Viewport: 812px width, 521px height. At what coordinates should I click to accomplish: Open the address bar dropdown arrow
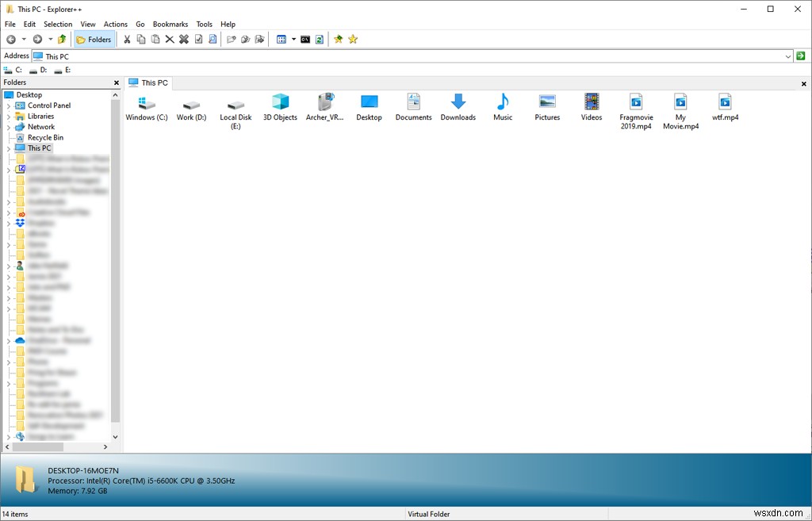coord(787,56)
